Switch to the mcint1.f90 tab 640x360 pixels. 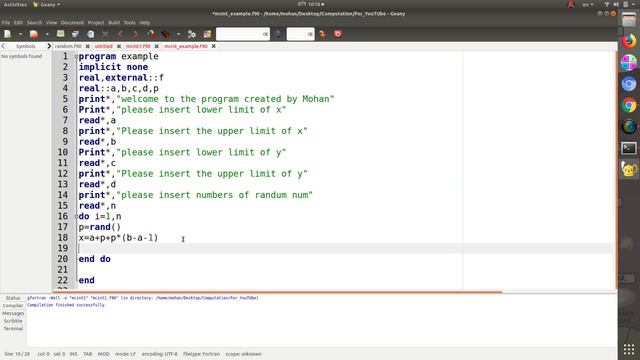pos(138,47)
